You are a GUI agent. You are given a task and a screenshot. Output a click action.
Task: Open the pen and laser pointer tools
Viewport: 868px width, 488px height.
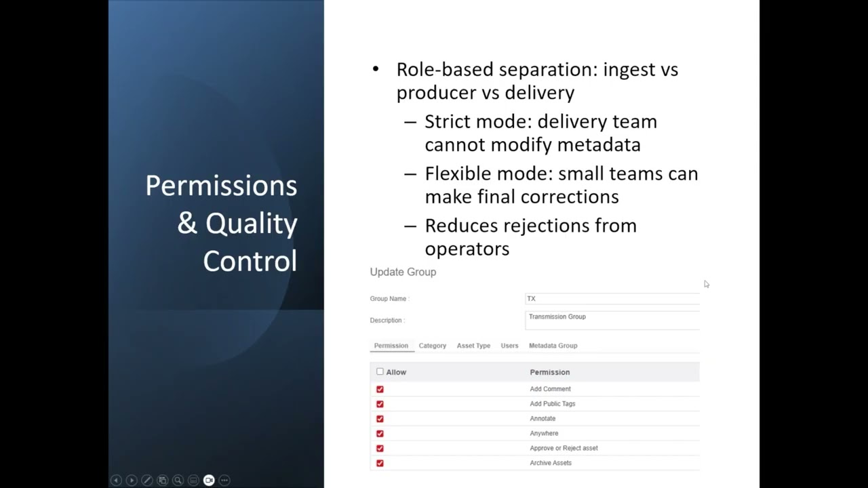click(x=147, y=480)
